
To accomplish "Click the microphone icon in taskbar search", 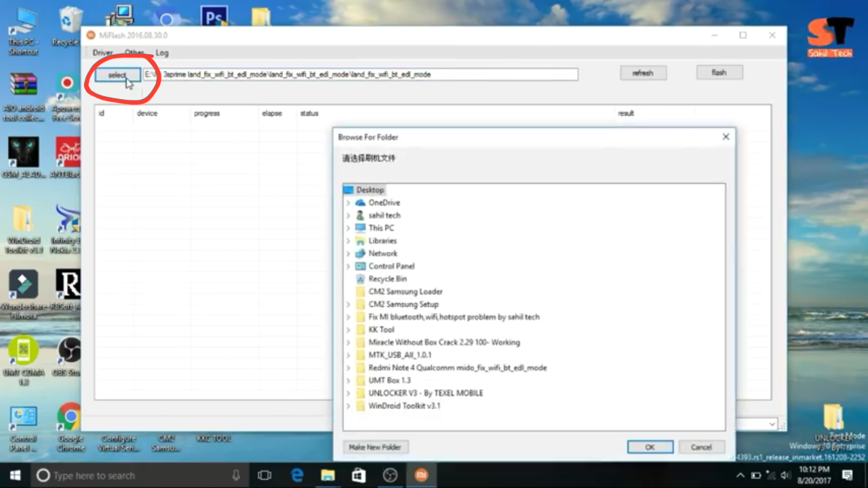I will pyautogui.click(x=236, y=476).
